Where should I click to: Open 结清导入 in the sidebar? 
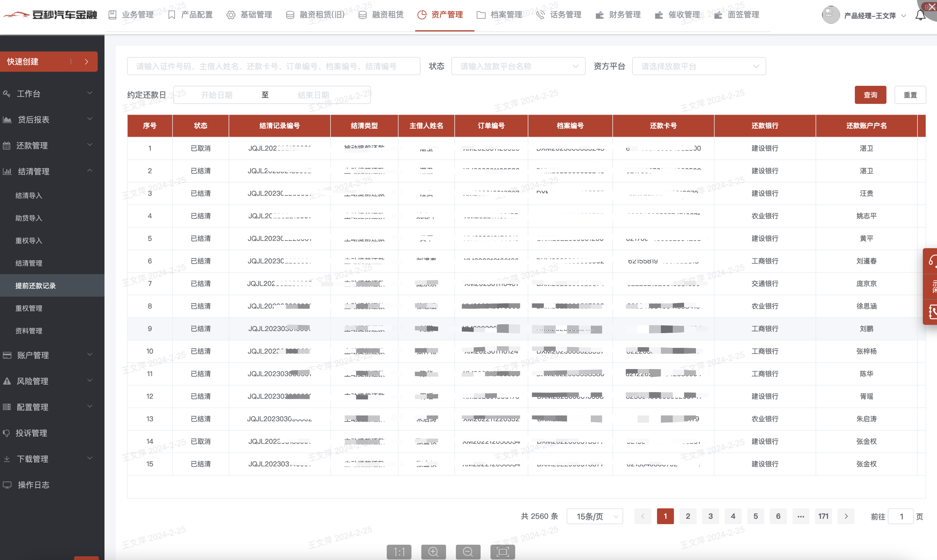(29, 195)
